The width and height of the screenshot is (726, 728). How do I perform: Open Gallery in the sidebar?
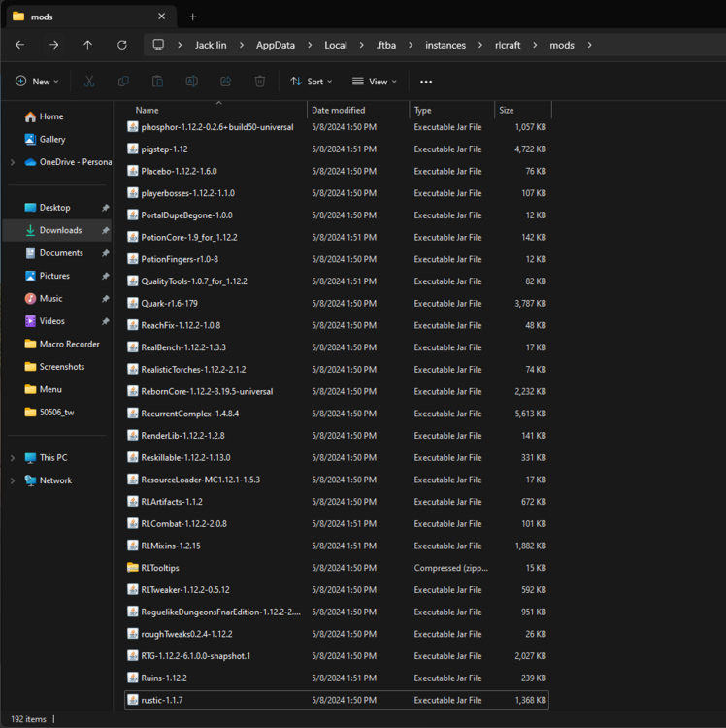point(46,139)
